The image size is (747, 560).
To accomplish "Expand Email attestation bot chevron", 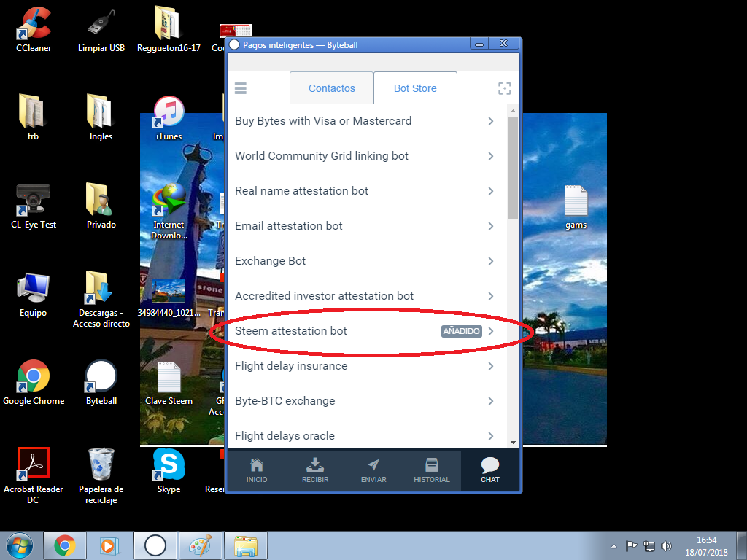I will point(491,226).
